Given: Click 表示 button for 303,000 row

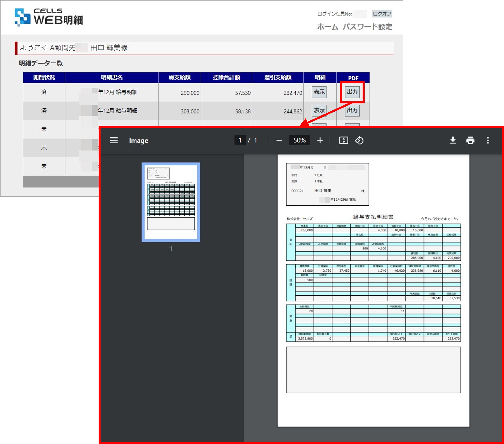Looking at the screenshot, I should coord(319,110).
